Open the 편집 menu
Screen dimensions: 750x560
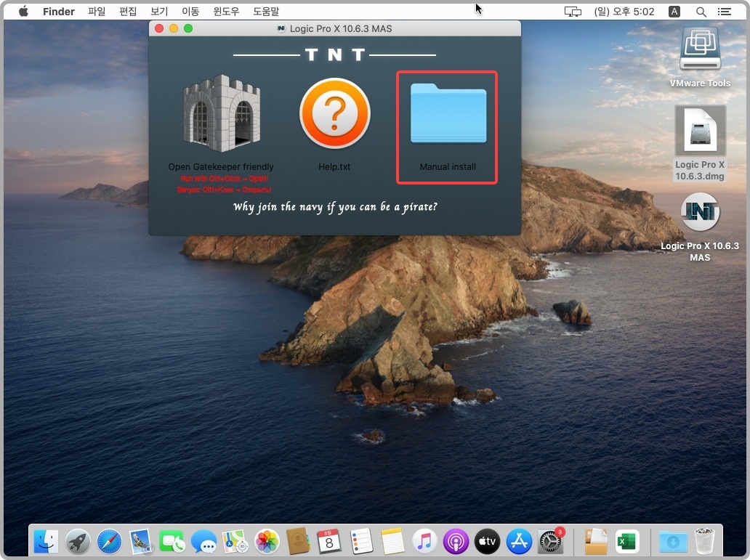pyautogui.click(x=128, y=12)
